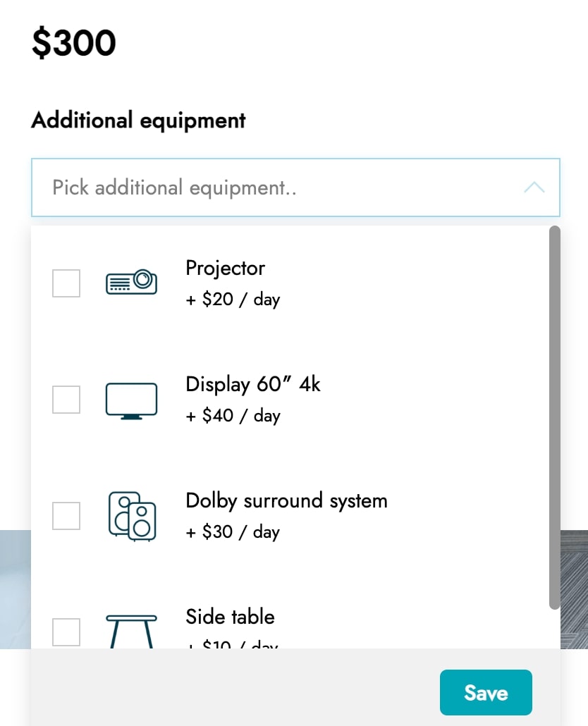Click the + $40 / day price text

coord(233,416)
